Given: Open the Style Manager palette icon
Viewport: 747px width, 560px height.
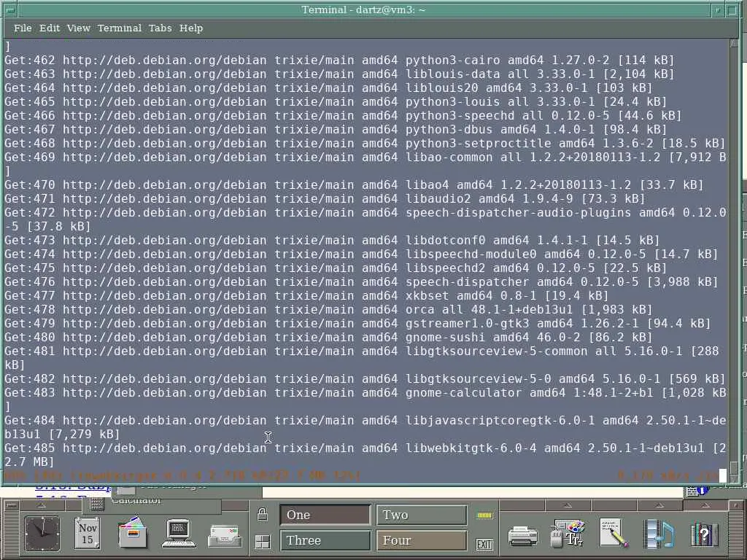Looking at the screenshot, I should pos(567,533).
